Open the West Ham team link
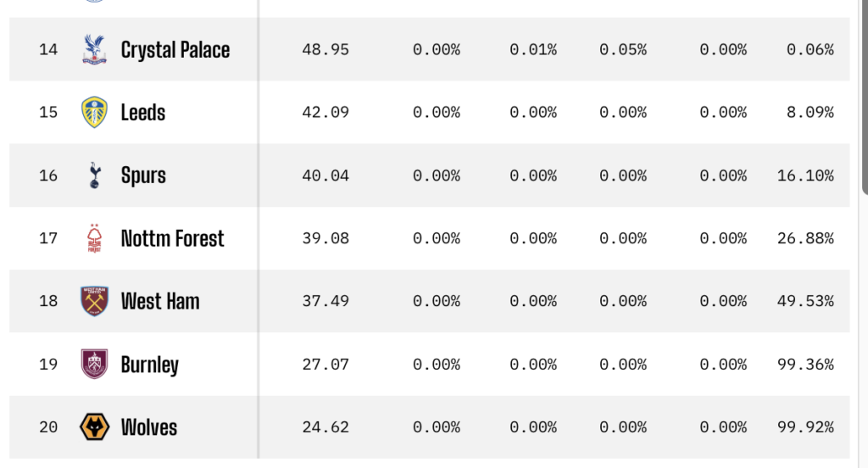Image resolution: width=868 pixels, height=468 pixels. coord(160,301)
